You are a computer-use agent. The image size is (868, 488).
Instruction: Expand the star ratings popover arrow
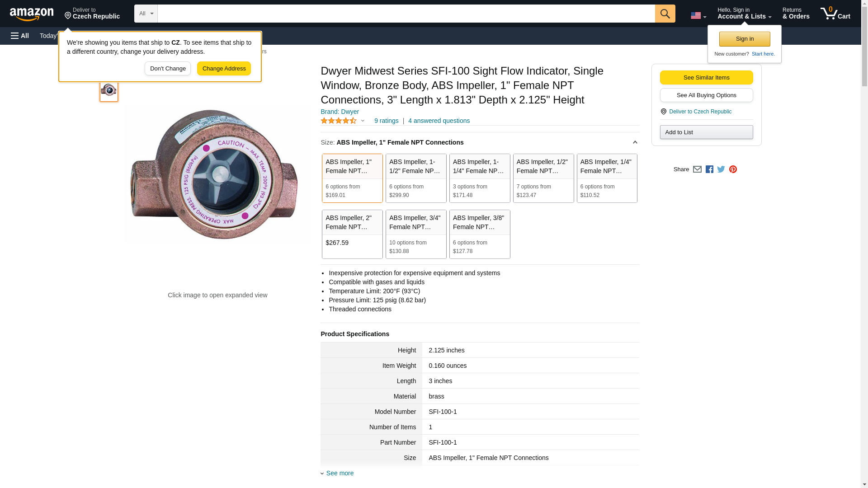coord(363,121)
